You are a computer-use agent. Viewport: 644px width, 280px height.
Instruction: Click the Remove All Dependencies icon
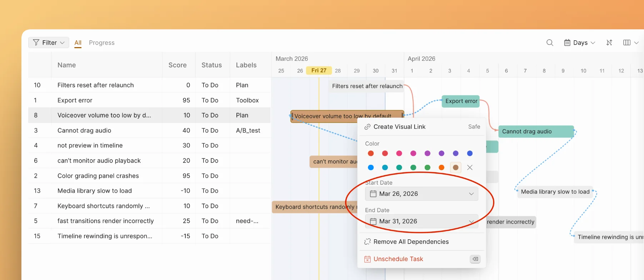tap(367, 242)
